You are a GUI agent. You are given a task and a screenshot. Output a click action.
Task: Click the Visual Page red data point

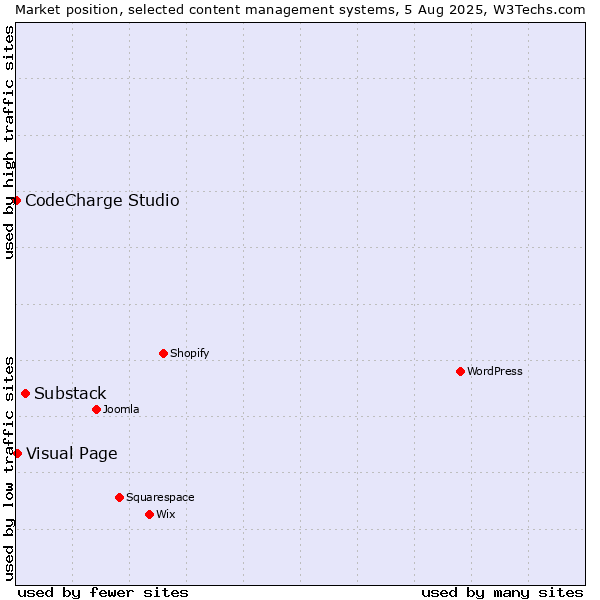tap(17, 453)
